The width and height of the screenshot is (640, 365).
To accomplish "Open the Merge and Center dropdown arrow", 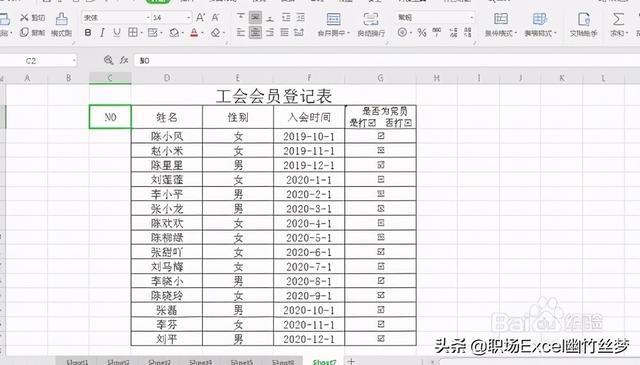I will (348, 33).
